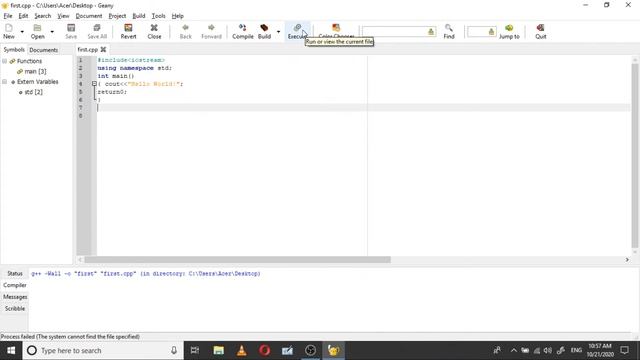This screenshot has width=640, height=360.
Task: Revert the file using the Revert icon
Action: click(128, 31)
